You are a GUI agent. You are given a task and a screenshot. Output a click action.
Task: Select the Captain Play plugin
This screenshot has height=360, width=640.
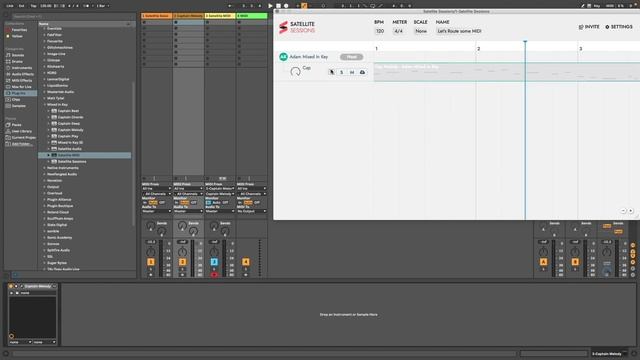click(x=68, y=136)
